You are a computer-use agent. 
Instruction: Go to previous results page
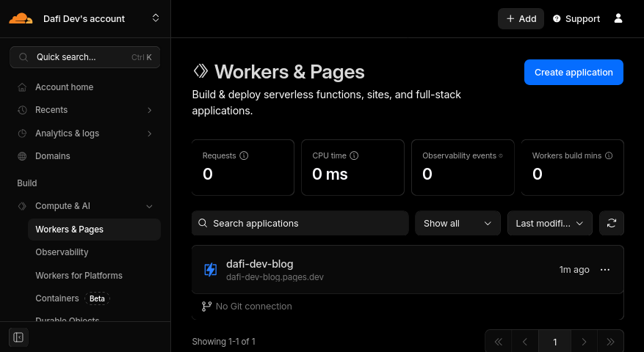[x=525, y=342]
